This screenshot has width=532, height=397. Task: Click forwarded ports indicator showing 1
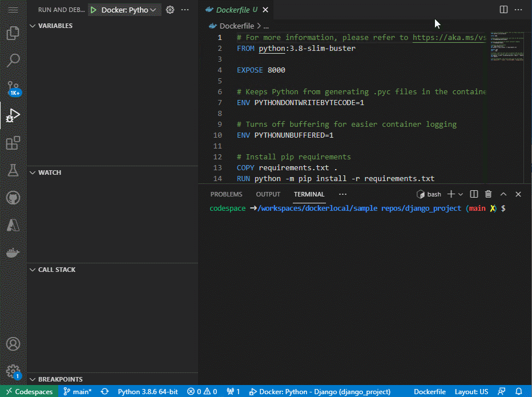coord(233,391)
